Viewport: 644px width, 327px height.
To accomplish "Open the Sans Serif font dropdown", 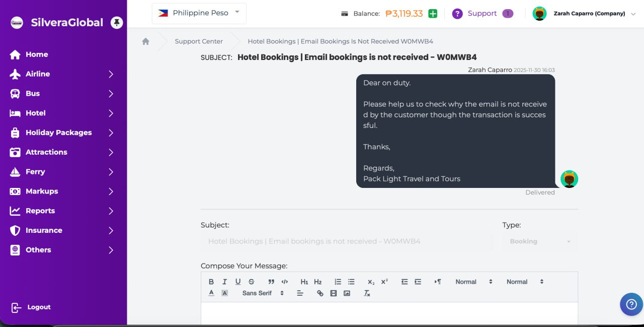I will (x=263, y=293).
